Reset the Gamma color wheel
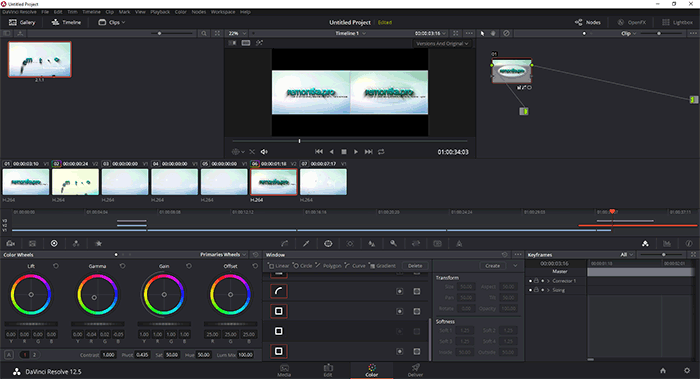Screen dimensions: 700x379 click(x=122, y=266)
